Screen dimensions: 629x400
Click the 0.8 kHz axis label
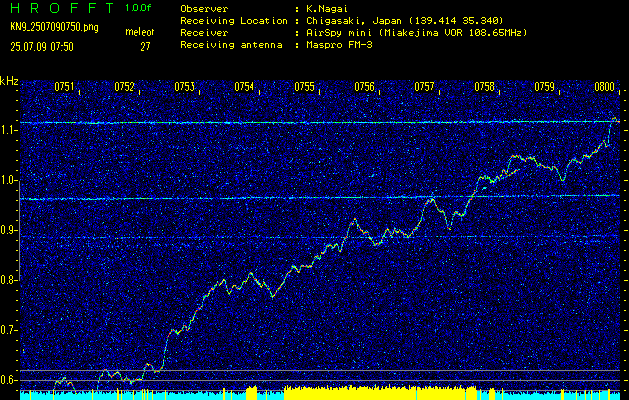[x=7, y=280]
